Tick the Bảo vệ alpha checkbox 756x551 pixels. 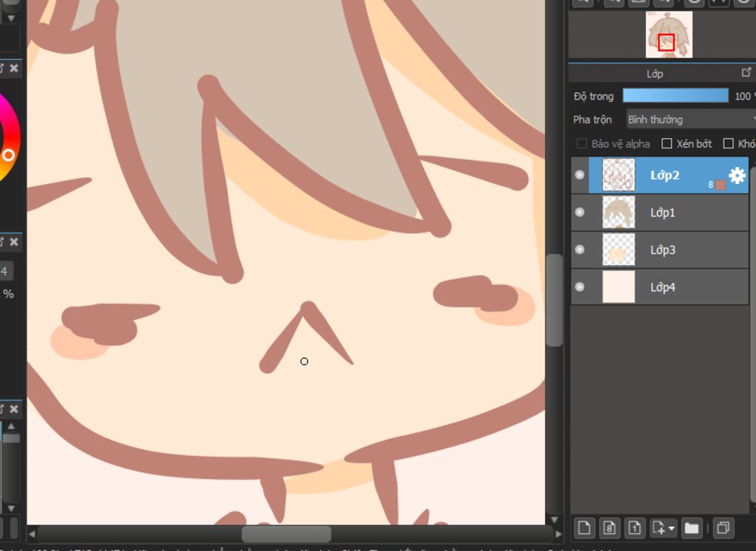pos(582,143)
